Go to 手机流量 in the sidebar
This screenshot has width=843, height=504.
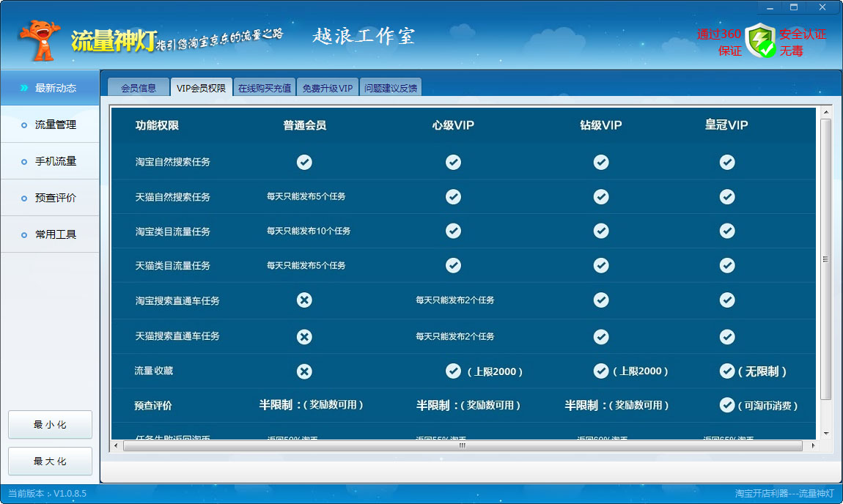(x=50, y=161)
